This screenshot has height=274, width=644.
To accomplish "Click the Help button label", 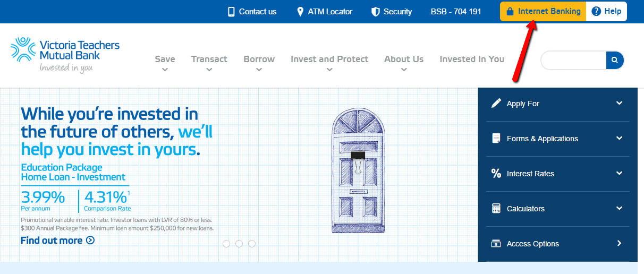I will pos(613,11).
